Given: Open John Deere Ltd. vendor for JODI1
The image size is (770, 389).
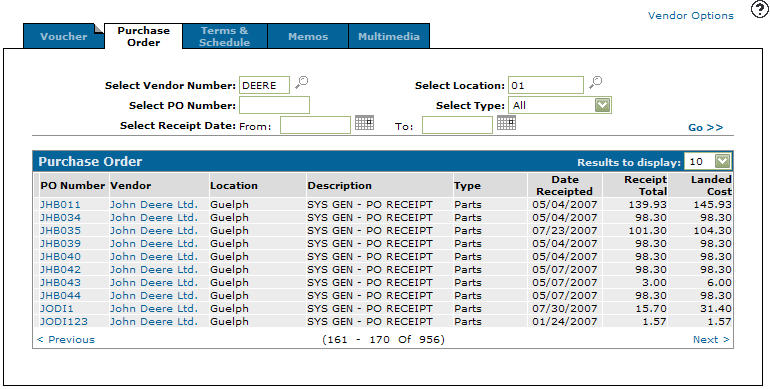Looking at the screenshot, I should coord(154,308).
